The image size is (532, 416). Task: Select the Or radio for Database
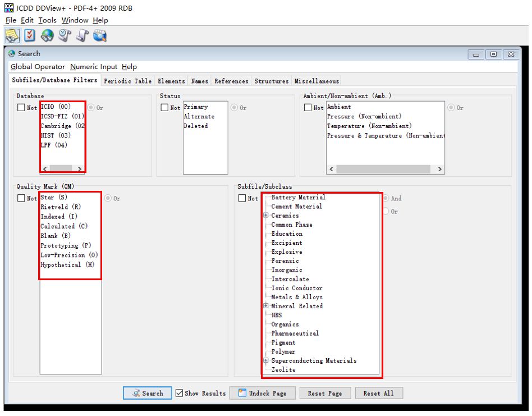(x=91, y=108)
